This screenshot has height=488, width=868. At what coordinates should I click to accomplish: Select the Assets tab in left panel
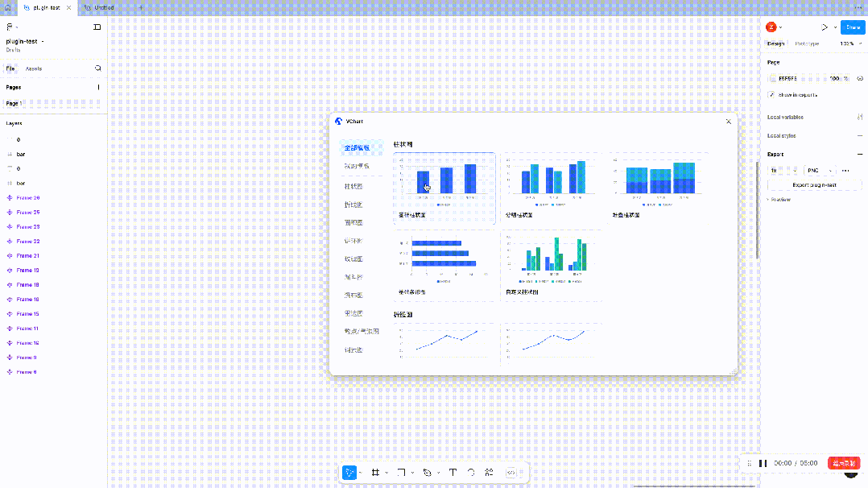tap(34, 68)
